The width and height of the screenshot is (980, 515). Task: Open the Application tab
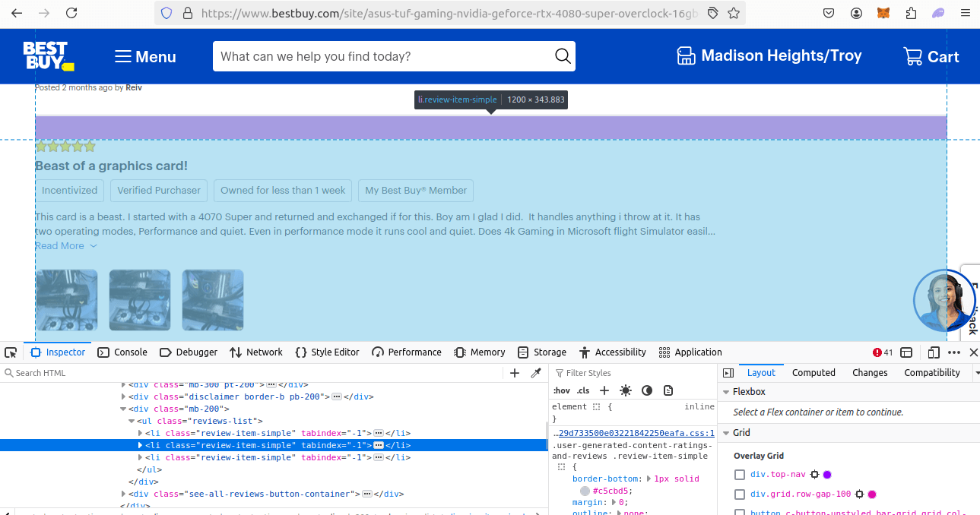(690, 352)
